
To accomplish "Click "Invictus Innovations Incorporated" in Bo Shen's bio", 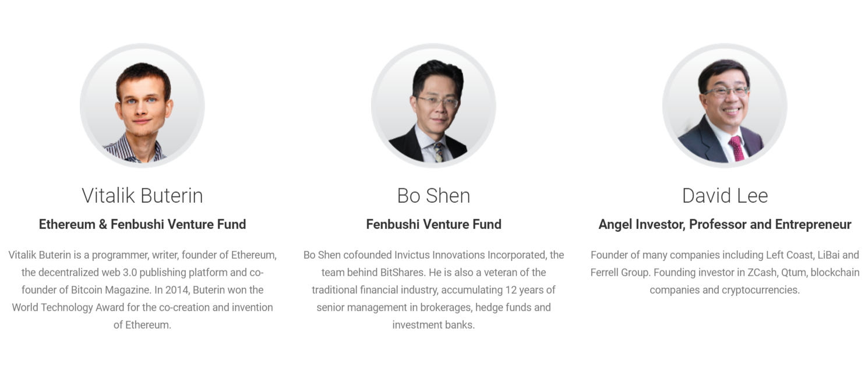I will click(471, 255).
